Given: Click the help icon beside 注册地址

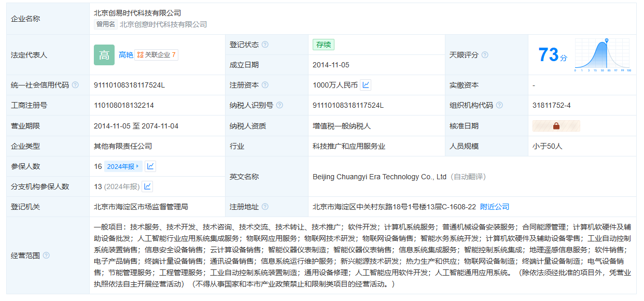Looking at the screenshot, I should tap(265, 207).
